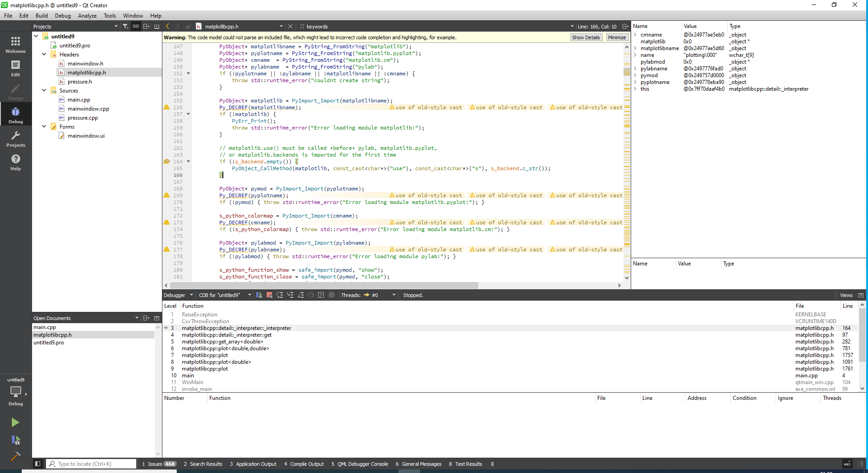Switch to Welcome mode

(x=15, y=45)
